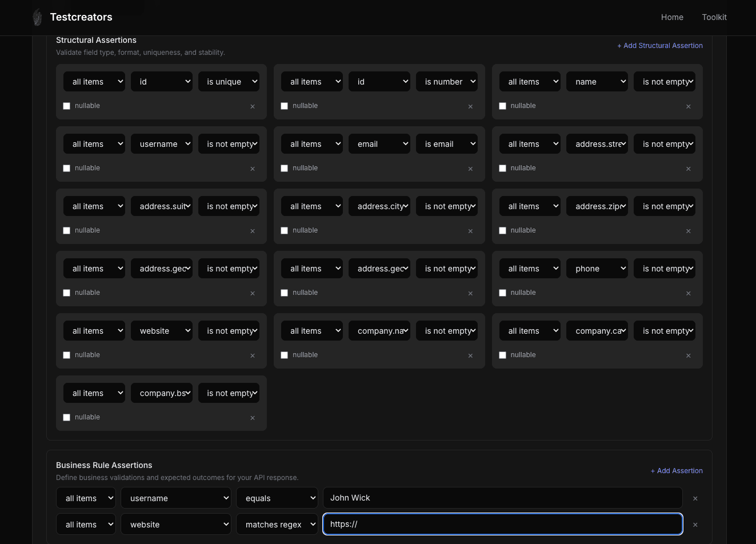Open the phone field dropdown
Screen dimensions: 756x544
(x=597, y=269)
